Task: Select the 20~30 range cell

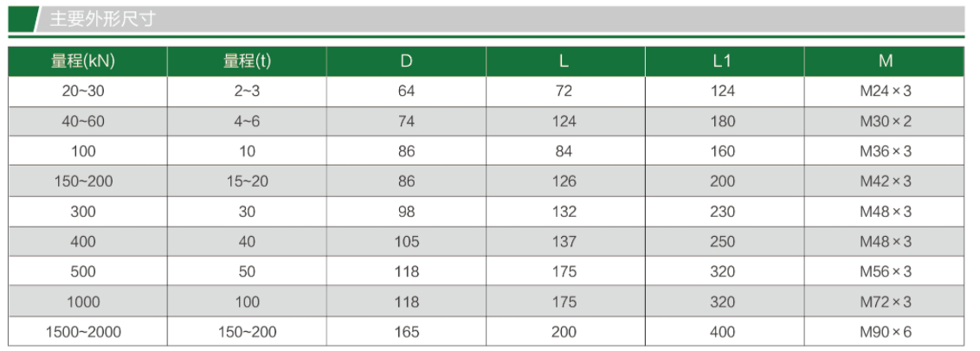Action: pos(84,91)
